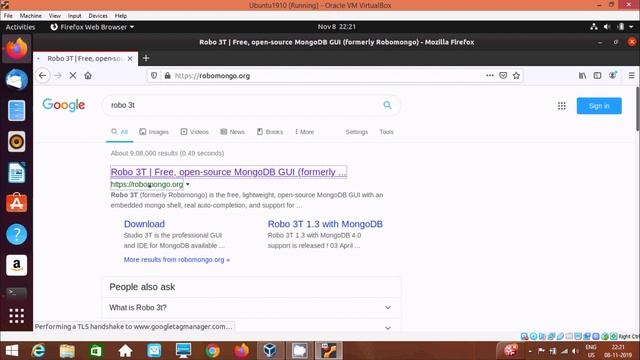Open Terminal from the dock
This screenshot has width=640, height=360.
[x=16, y=293]
